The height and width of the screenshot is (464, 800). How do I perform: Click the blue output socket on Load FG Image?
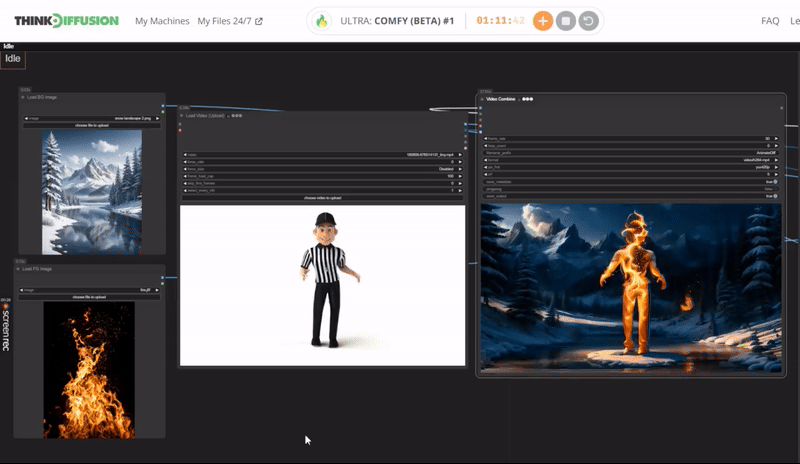[x=162, y=278]
